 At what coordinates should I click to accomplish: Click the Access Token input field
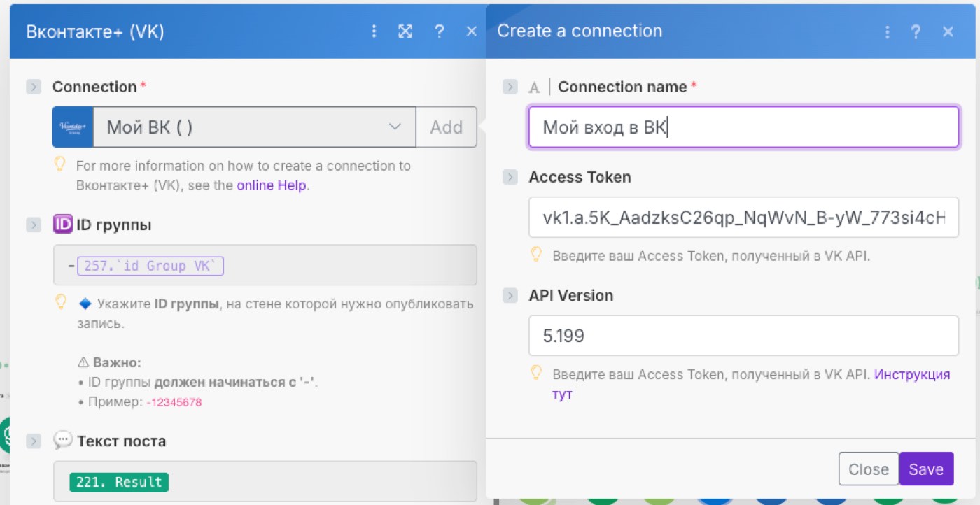point(743,218)
